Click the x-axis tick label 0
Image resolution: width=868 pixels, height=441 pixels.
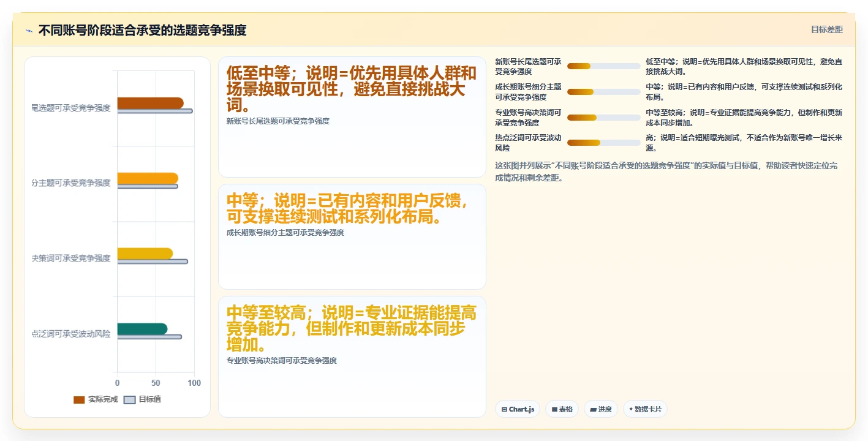coord(118,383)
